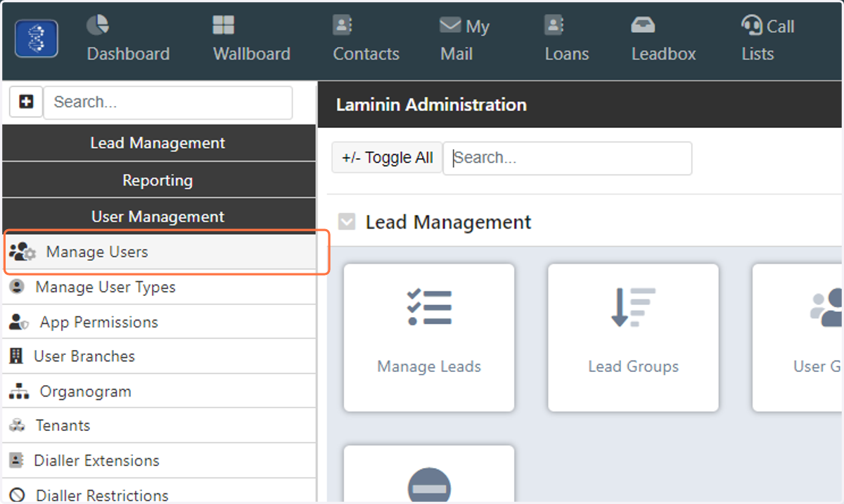Open the Loans icon in navbar

554,26
